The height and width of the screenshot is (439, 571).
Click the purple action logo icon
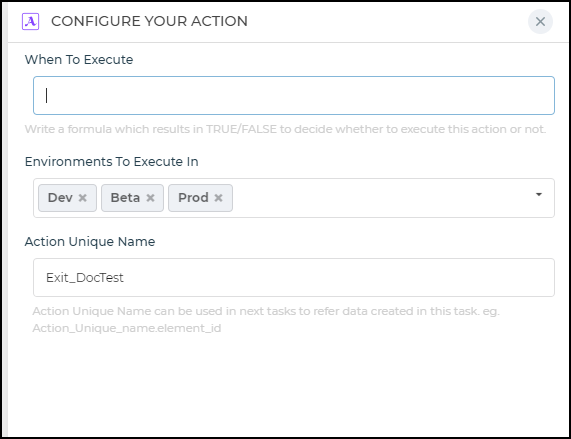pos(31,21)
